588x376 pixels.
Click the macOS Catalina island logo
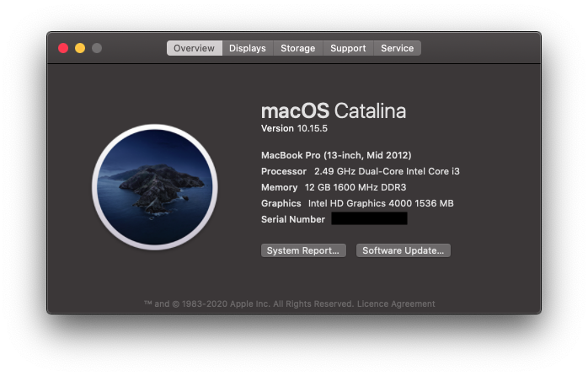click(155, 187)
